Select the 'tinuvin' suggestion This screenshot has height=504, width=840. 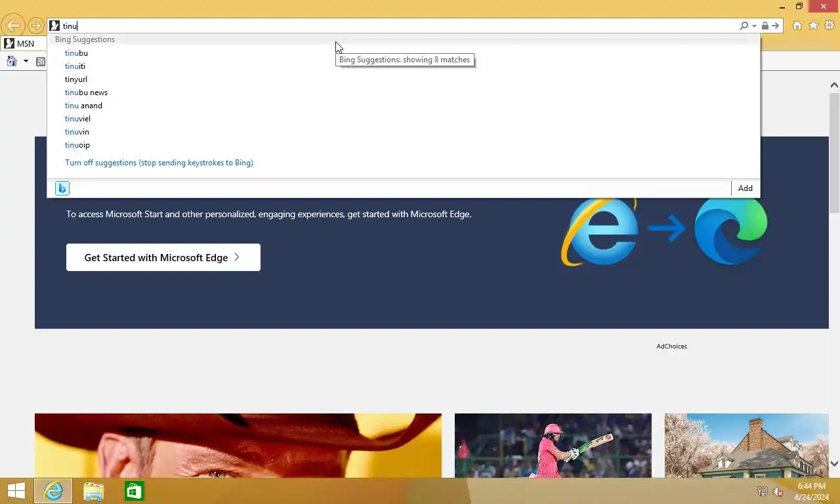tap(77, 132)
